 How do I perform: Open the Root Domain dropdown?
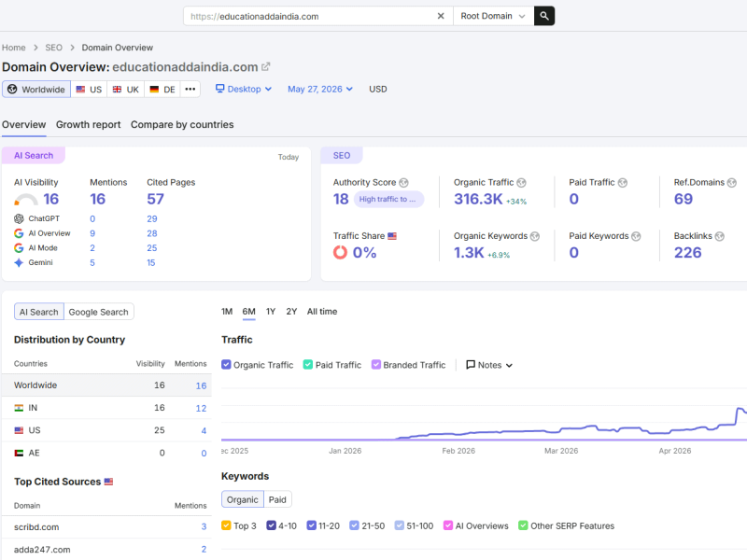[x=493, y=16]
